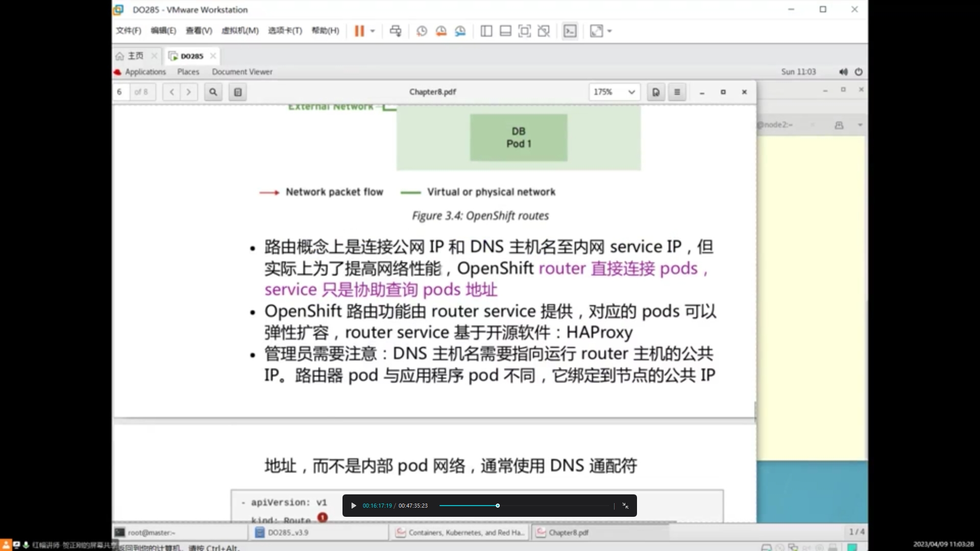Close the DO285 tab

click(x=213, y=56)
